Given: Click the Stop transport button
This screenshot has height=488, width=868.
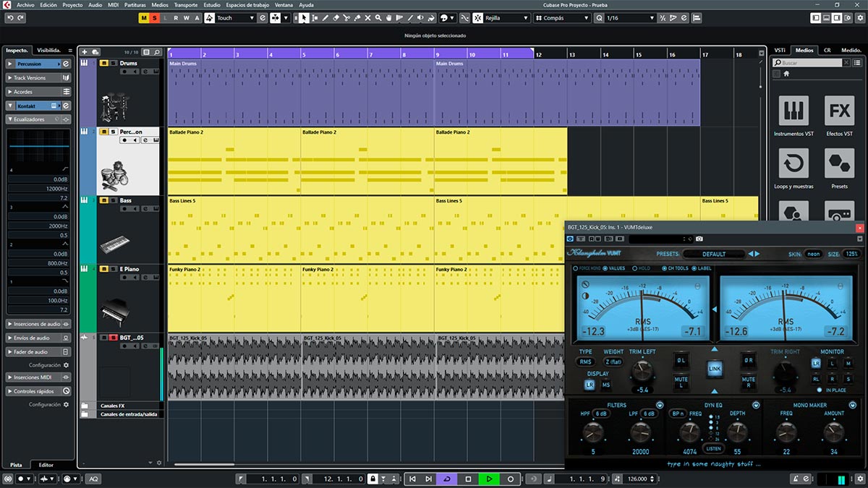Looking at the screenshot, I should tap(468, 479).
